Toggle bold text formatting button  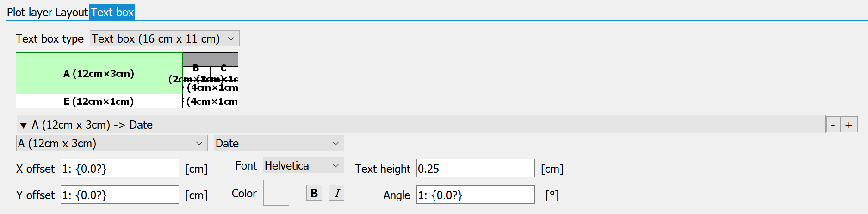pos(314,193)
